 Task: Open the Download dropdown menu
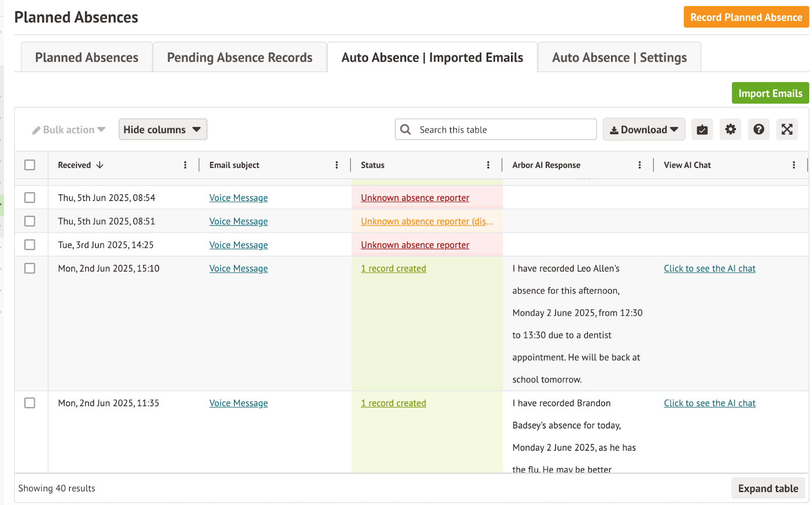pyautogui.click(x=644, y=129)
